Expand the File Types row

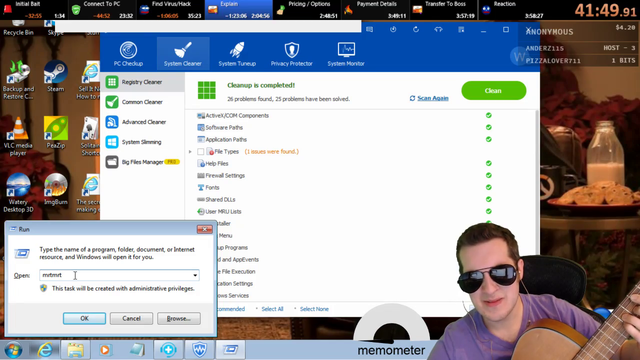click(190, 152)
